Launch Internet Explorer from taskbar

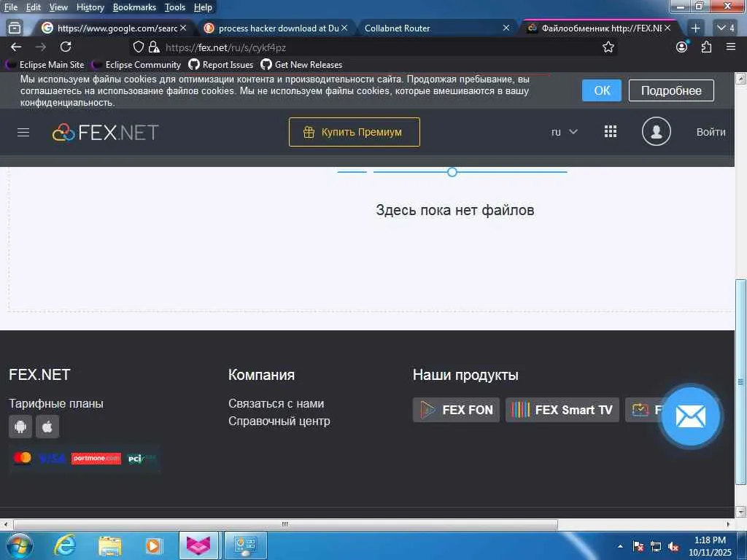point(64,545)
